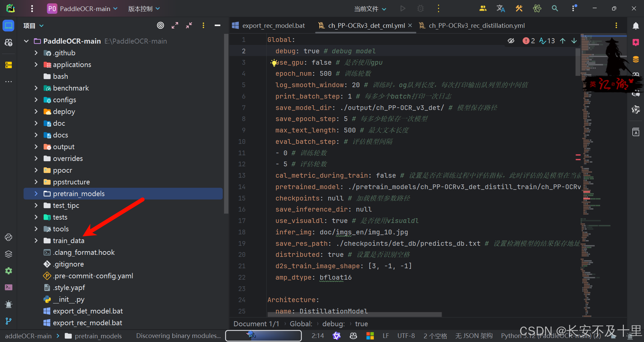644x342 pixels.
Task: Switch to export_rec_model.bat tab
Action: (x=268, y=25)
